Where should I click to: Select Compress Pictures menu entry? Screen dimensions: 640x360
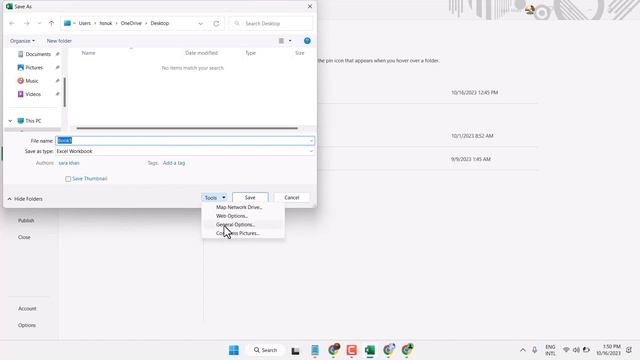(238, 233)
